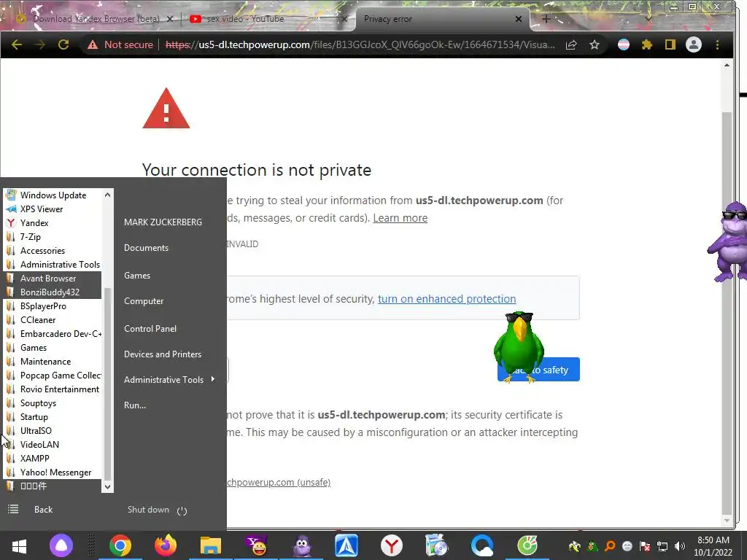Launch Yandex from programs list
The image size is (747, 560).
53,223
